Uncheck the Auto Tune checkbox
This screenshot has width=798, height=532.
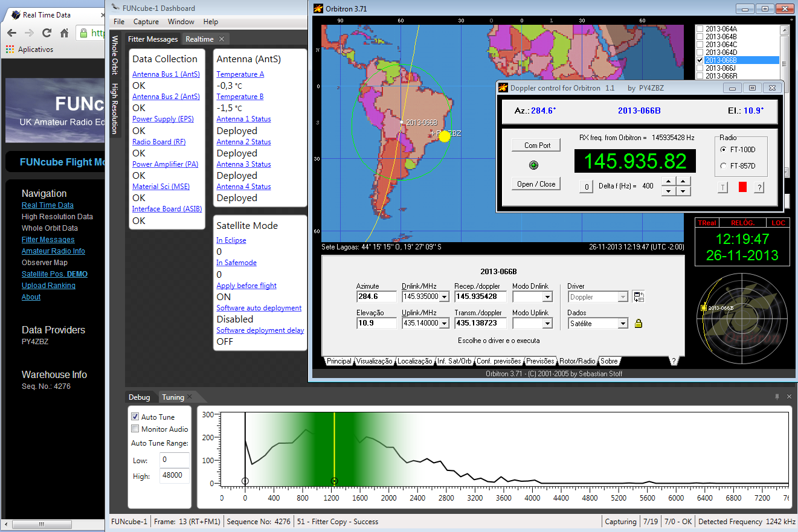(x=135, y=417)
